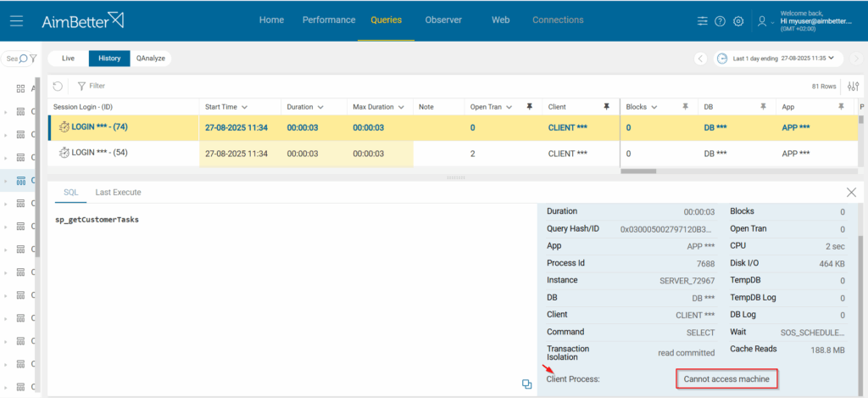Click the Instance value SERVER_72967
This screenshot has height=398, width=868.
pos(687,281)
